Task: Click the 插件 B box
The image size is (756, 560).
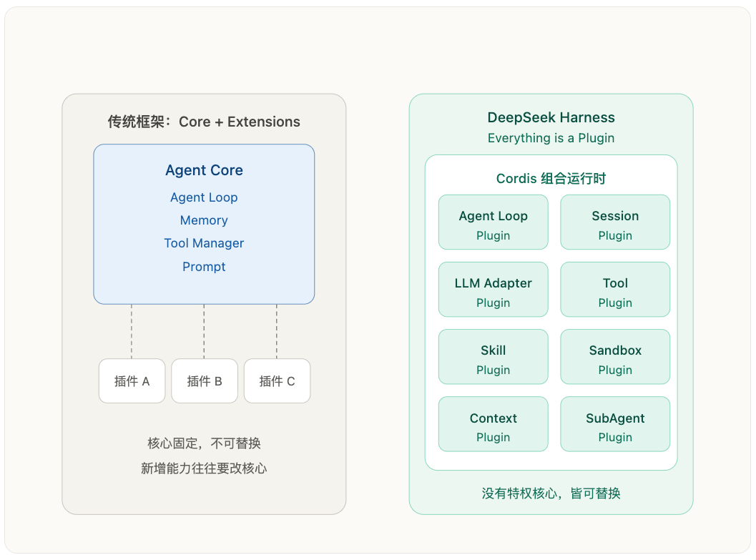Action: pos(205,380)
